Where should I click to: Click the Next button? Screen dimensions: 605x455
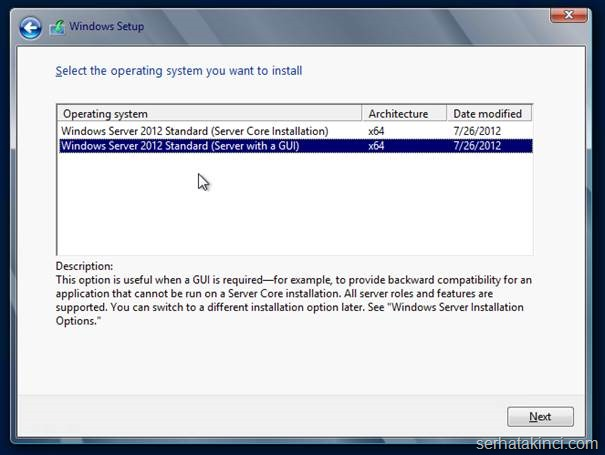[540, 417]
